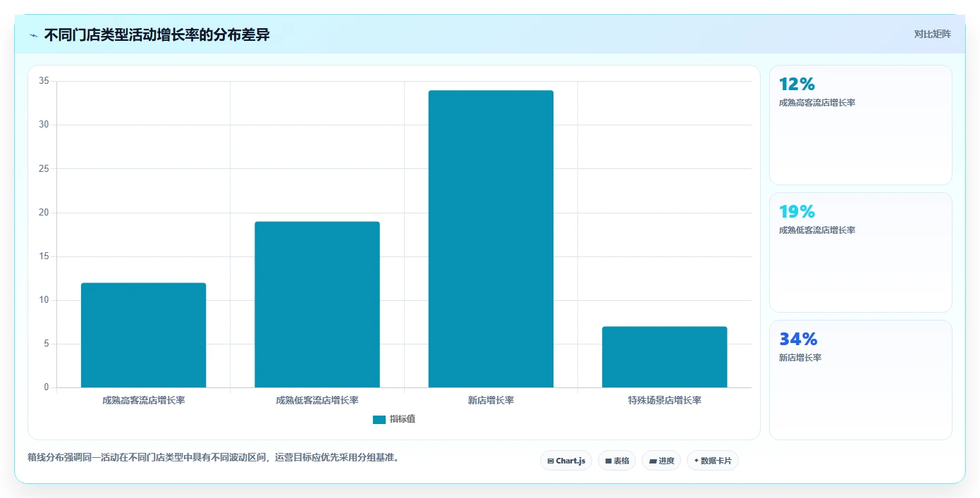
Task: Click the 19% value text
Action: [x=797, y=211]
